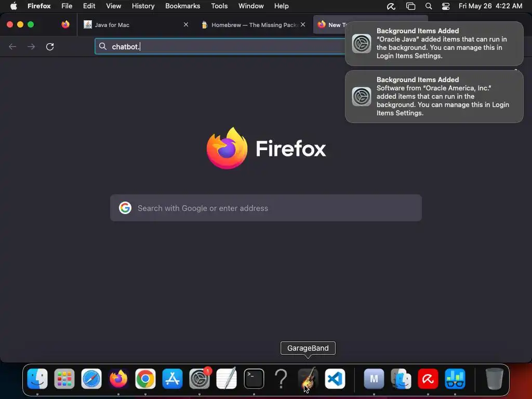
Task: Launch Google Chrome from the Dock
Action: coord(145,379)
